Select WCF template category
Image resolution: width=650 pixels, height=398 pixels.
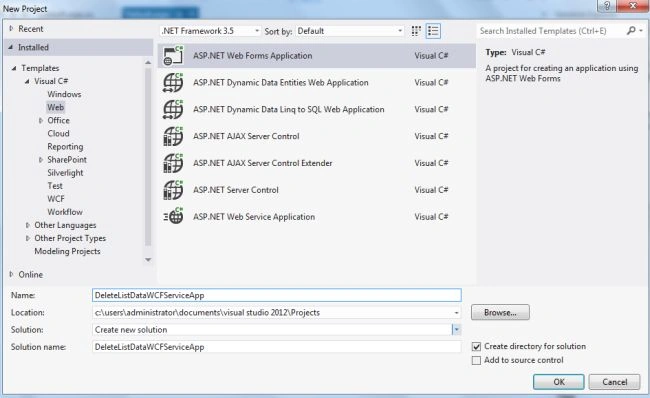tap(56, 199)
